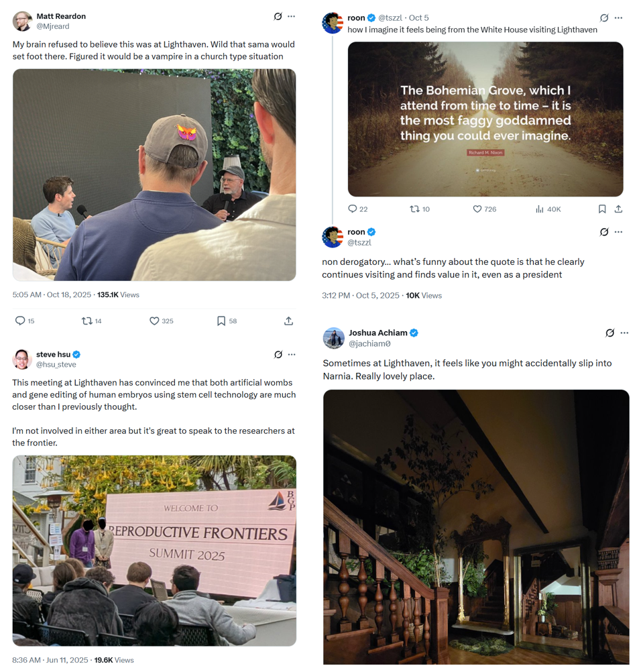Viewport: 639px width, 672px height.
Task: Open Grok icon on Matt Reardon's tweet
Action: pyautogui.click(x=278, y=16)
